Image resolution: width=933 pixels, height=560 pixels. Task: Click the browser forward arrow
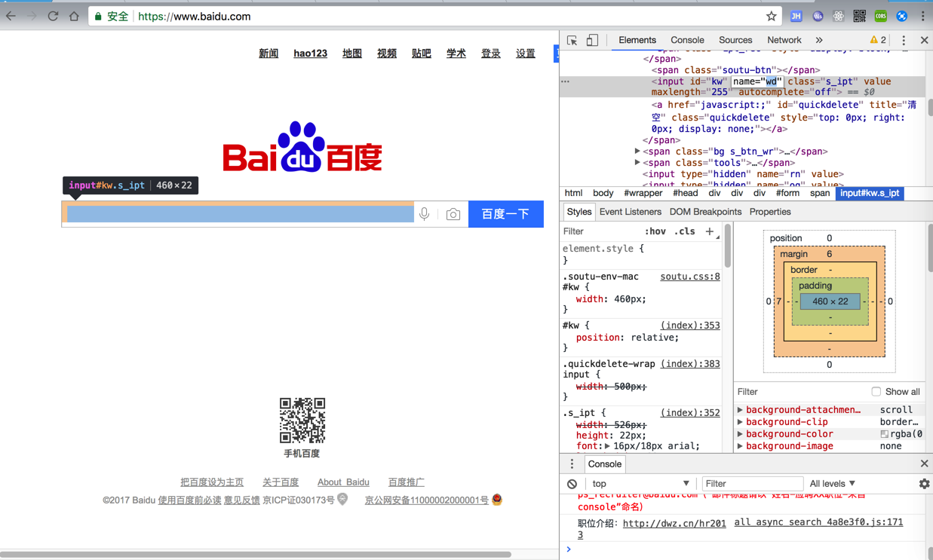(32, 16)
